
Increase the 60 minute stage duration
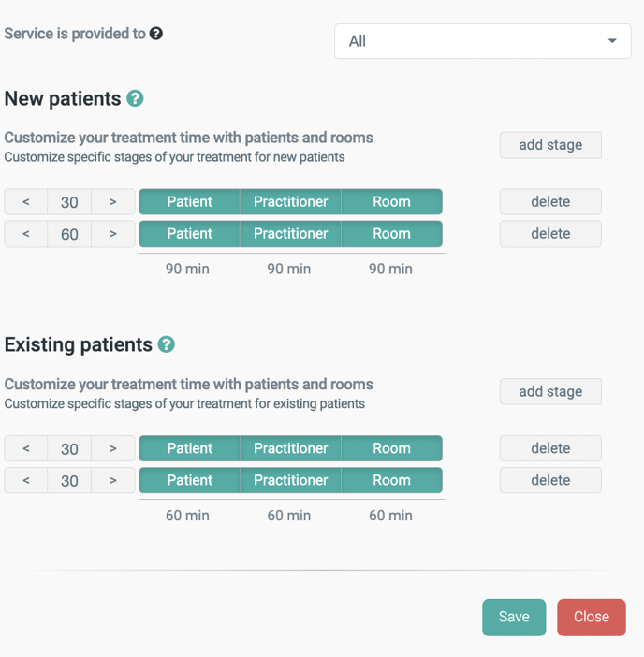tap(113, 234)
